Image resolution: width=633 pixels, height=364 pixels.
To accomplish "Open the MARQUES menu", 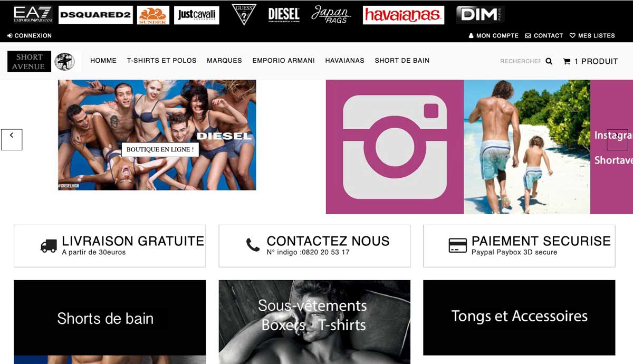I will 224,61.
